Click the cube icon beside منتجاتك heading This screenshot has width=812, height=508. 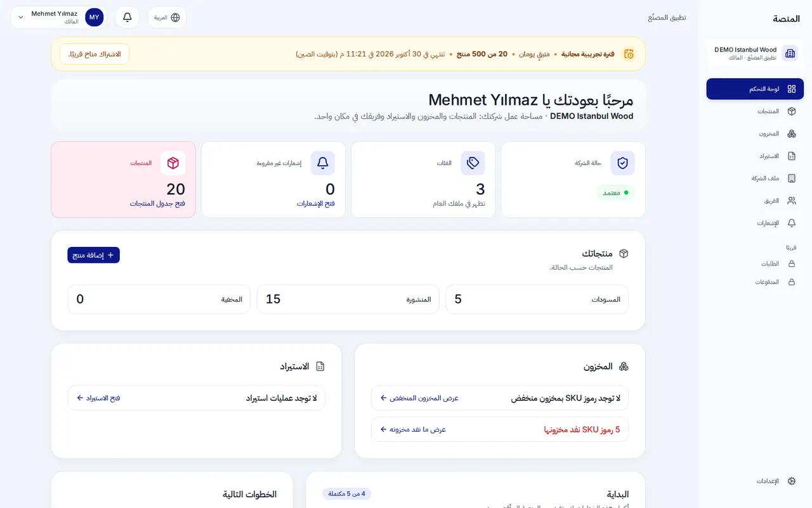624,253
